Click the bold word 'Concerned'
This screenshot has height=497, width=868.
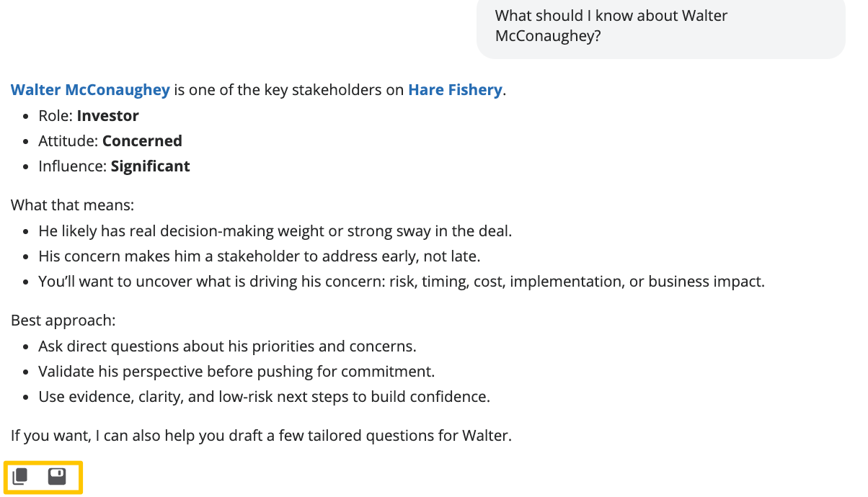pos(142,141)
